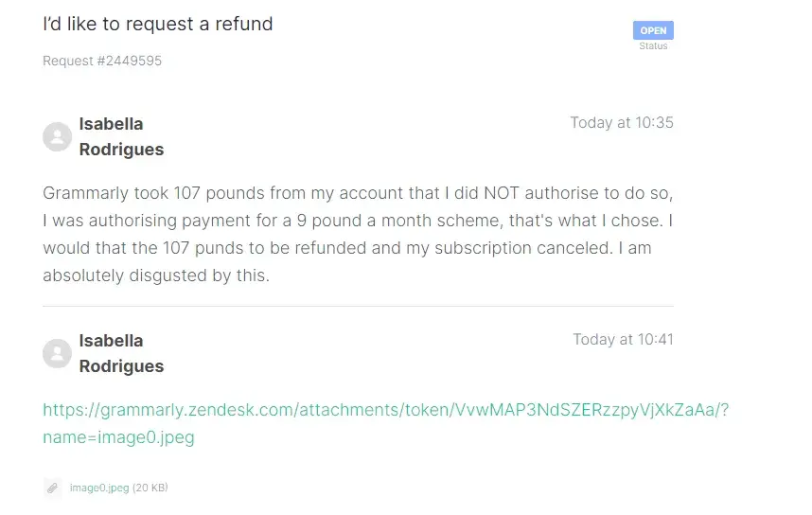Click the (20 KB) file size text
Viewport: 812px width, 515px height.
[x=150, y=488]
